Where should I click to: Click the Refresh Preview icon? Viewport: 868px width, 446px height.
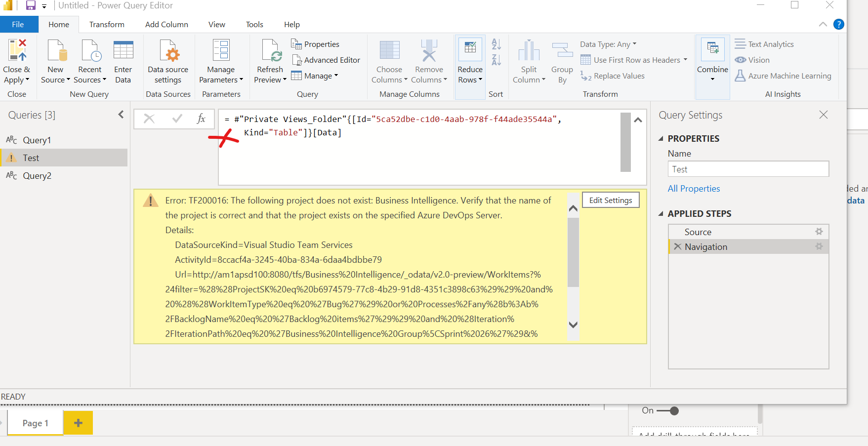pos(271,50)
